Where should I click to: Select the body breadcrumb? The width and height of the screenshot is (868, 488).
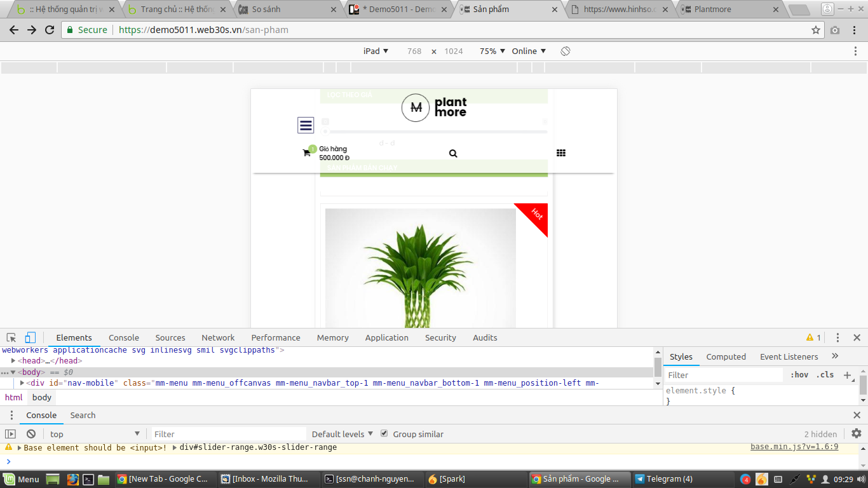tap(42, 397)
